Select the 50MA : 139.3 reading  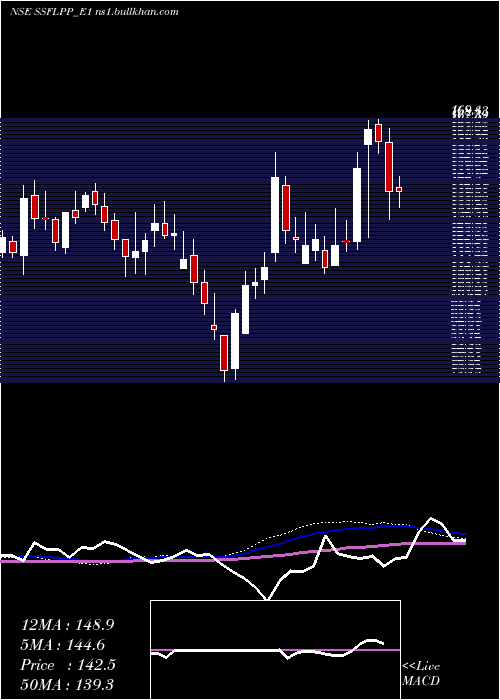[x=67, y=684]
